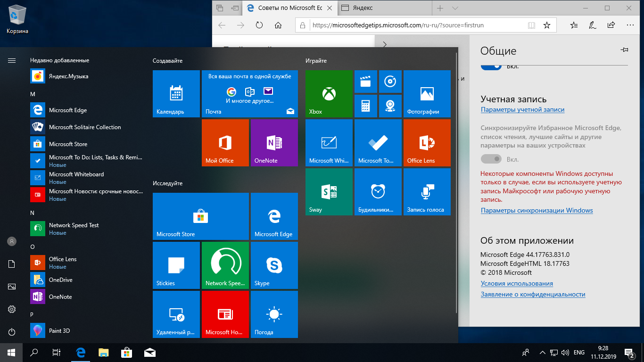Open taskbar Search
644x362 pixels.
click(34, 353)
